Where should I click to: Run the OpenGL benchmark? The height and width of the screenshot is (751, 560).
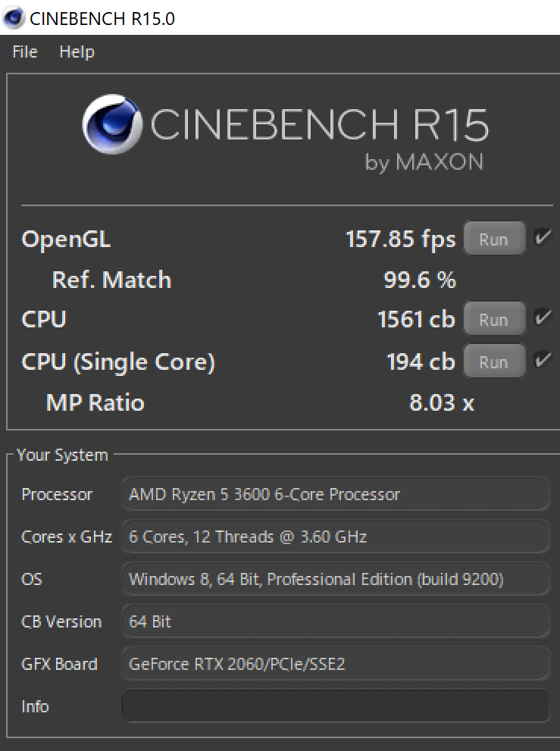(493, 239)
